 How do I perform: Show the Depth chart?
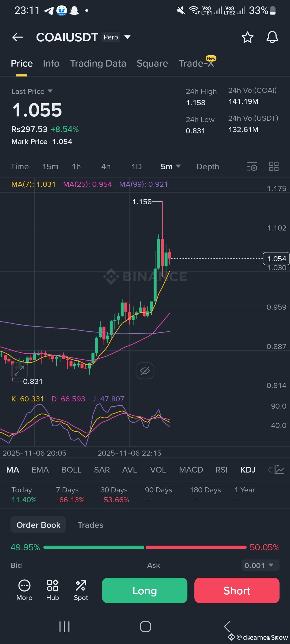208,167
